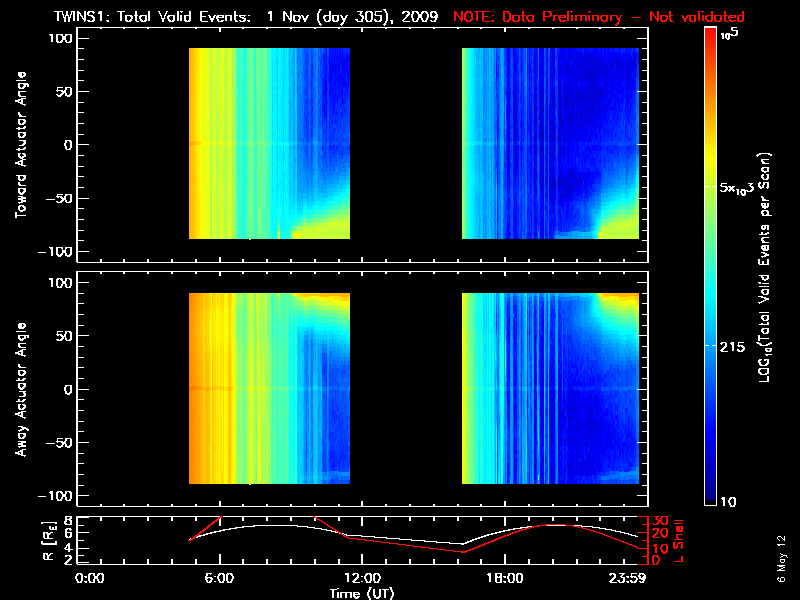This screenshot has width=800, height=600.
Task: Click the Toward Actuator Angle axis label
Action: [x=21, y=145]
